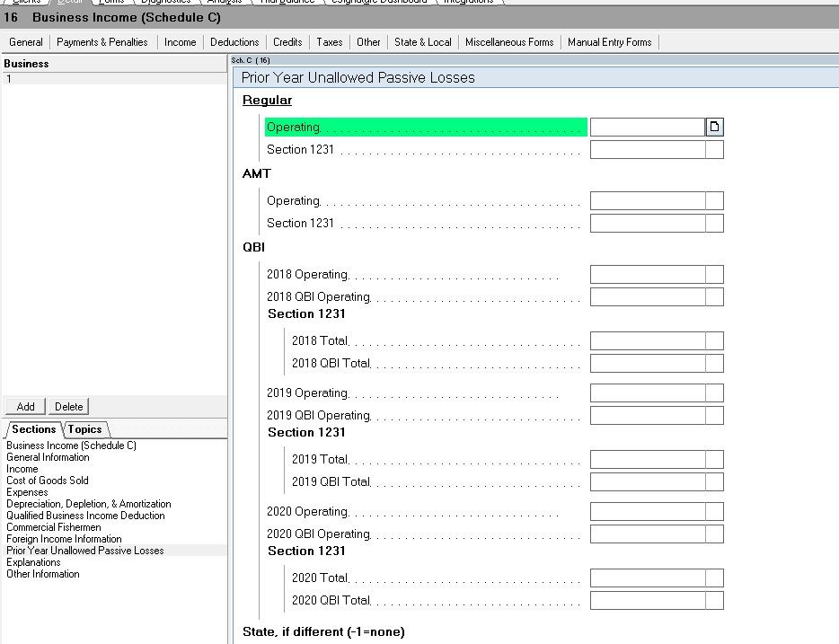Open the Depreciation, Depletion, & Amortization section

click(86, 504)
